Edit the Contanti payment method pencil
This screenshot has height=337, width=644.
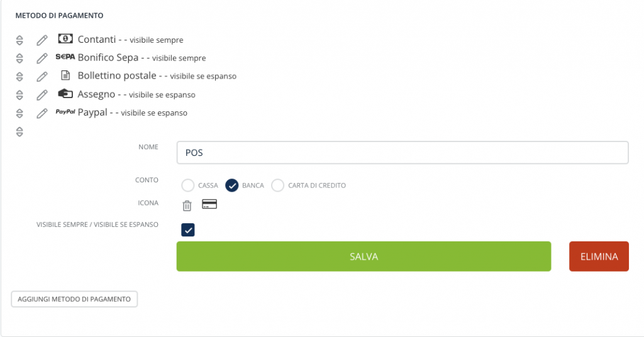point(42,40)
